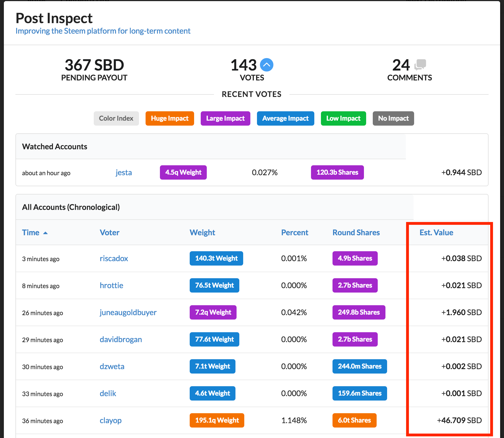Click the '36 minutes ago' timestamp

tap(42, 421)
